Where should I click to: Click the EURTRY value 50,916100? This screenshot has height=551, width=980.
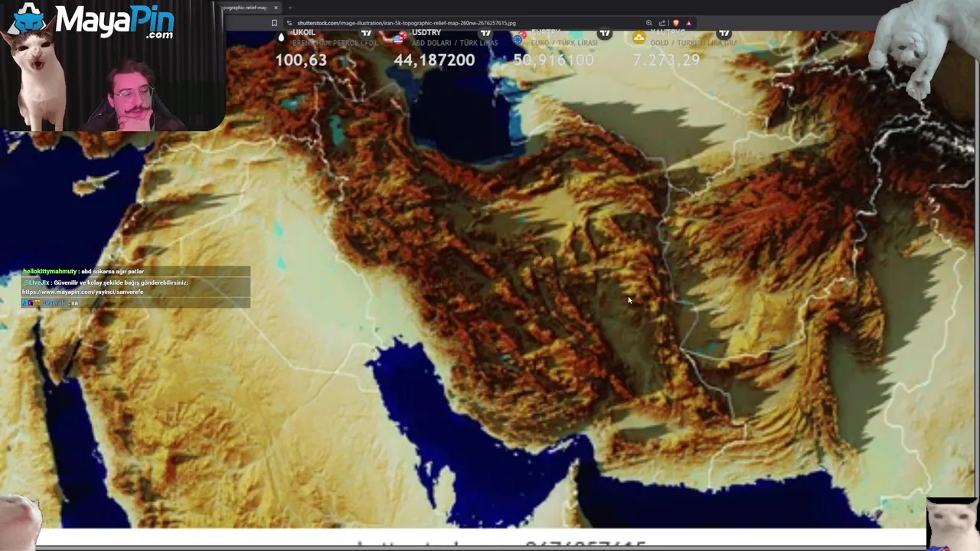[554, 60]
